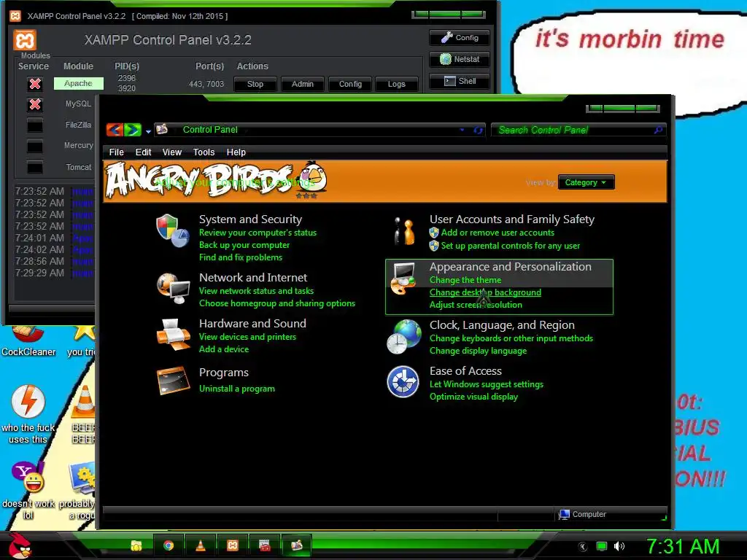Go forward with the green arrow button

tap(133, 130)
